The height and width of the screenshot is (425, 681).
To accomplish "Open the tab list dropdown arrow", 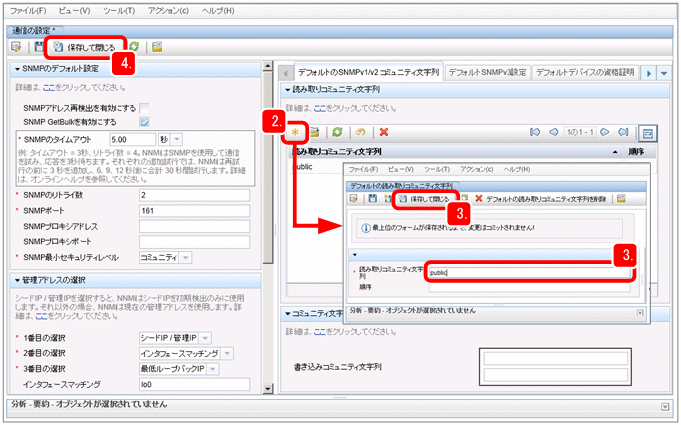I will click(x=664, y=73).
